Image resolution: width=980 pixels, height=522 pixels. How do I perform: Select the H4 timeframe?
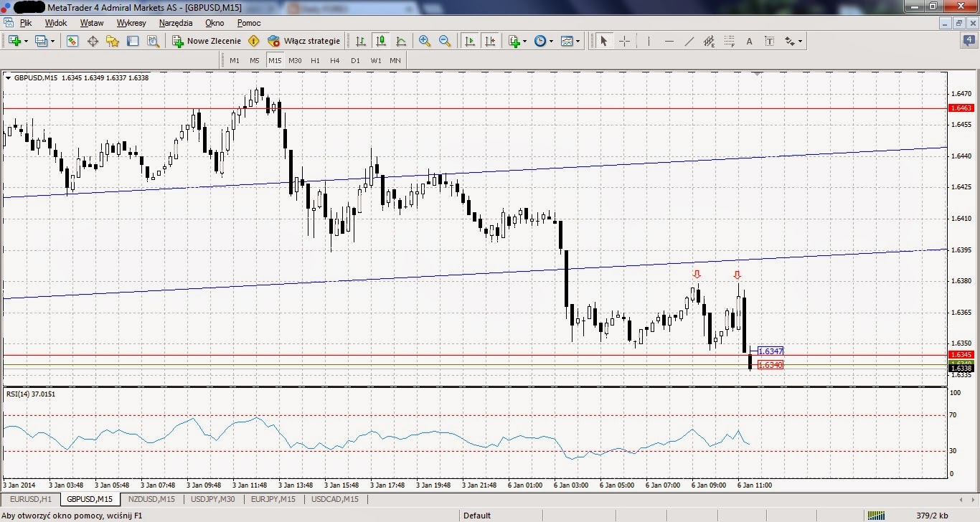click(335, 60)
